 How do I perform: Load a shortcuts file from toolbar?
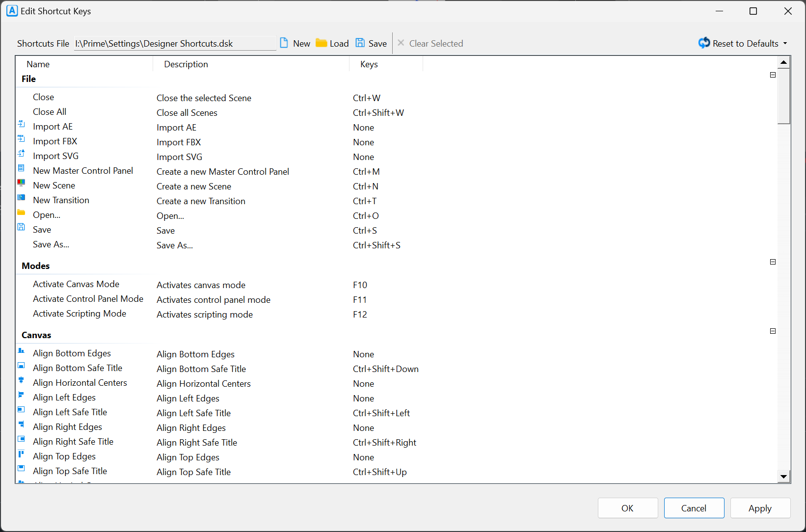(332, 44)
